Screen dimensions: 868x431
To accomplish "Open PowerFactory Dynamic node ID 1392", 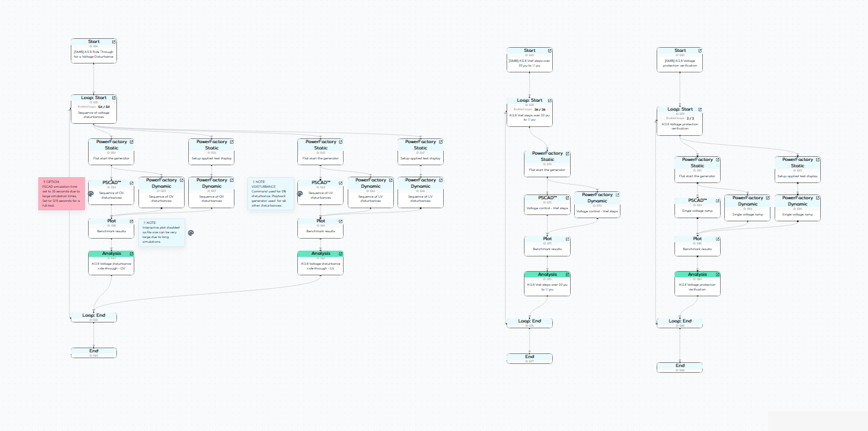I will point(768,198).
